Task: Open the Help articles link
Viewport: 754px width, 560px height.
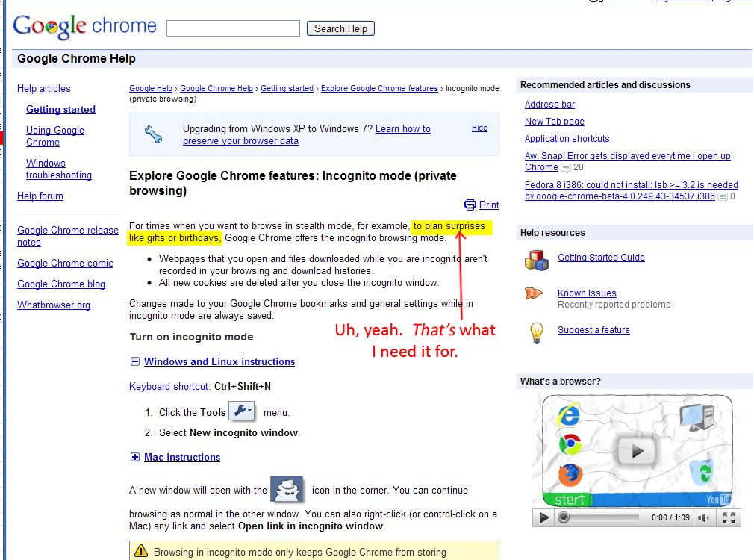Action: [x=44, y=89]
